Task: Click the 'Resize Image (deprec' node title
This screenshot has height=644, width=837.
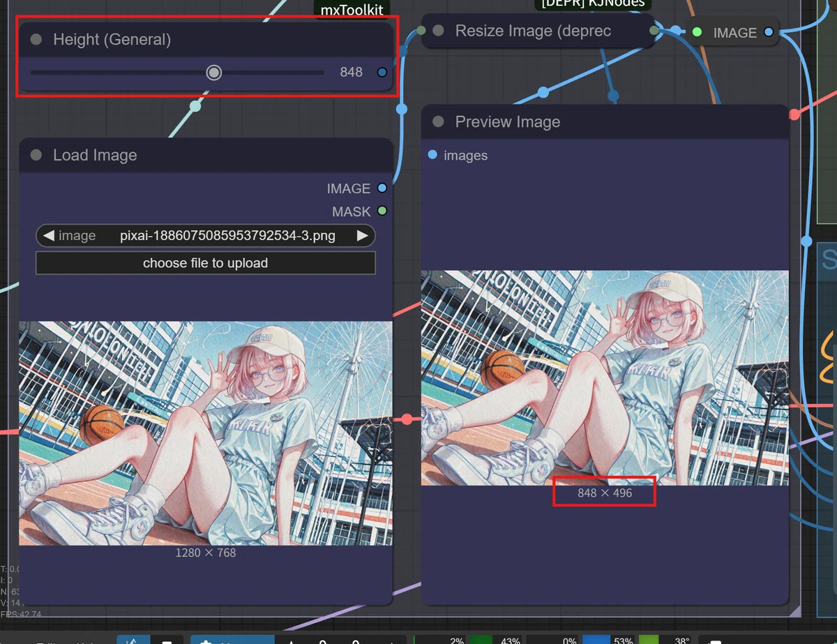Action: [x=534, y=31]
